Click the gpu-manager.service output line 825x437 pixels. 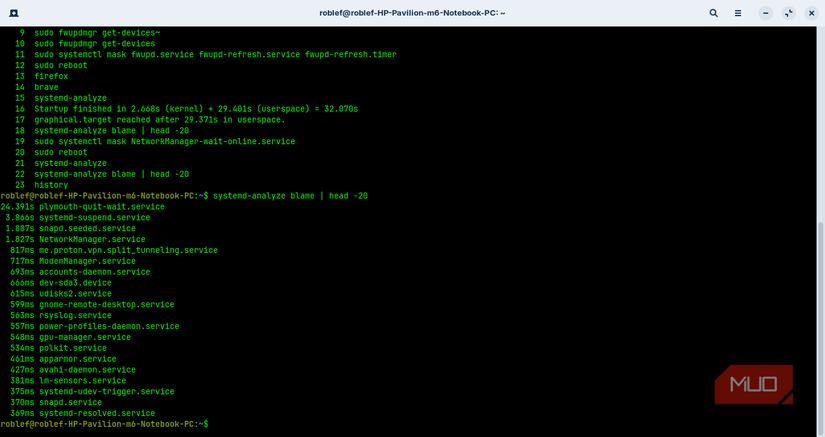71,337
